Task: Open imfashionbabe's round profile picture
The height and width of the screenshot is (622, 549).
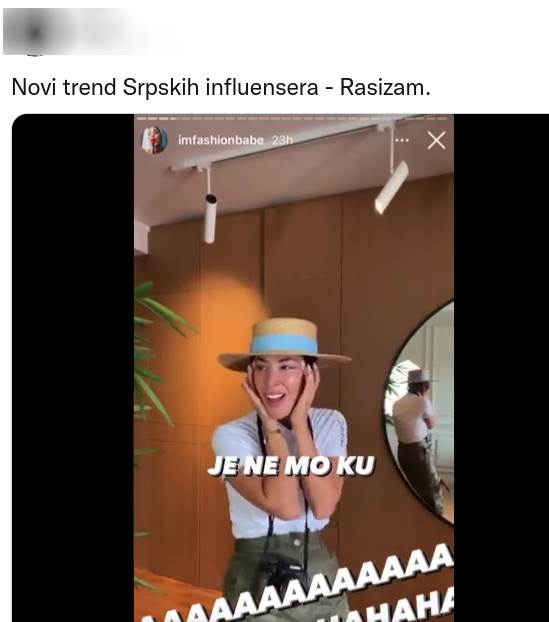Action: pyautogui.click(x=154, y=140)
